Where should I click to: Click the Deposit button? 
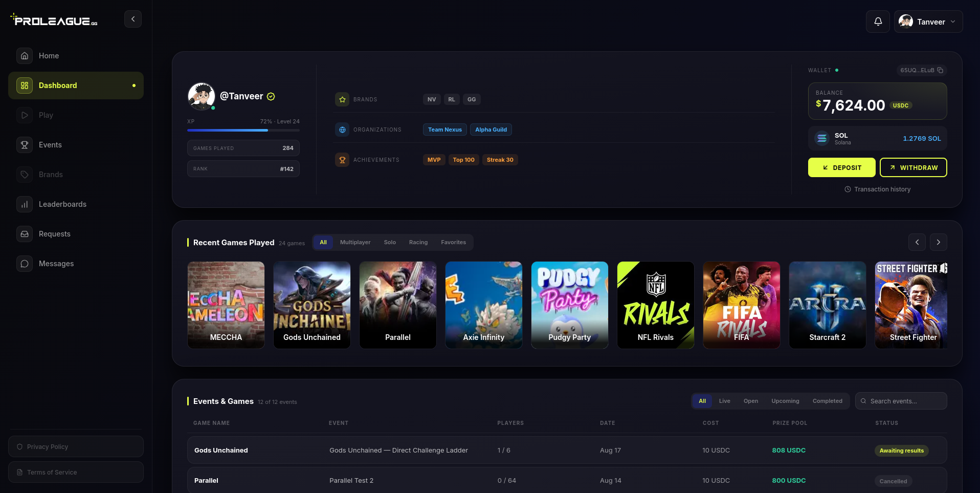tap(842, 167)
